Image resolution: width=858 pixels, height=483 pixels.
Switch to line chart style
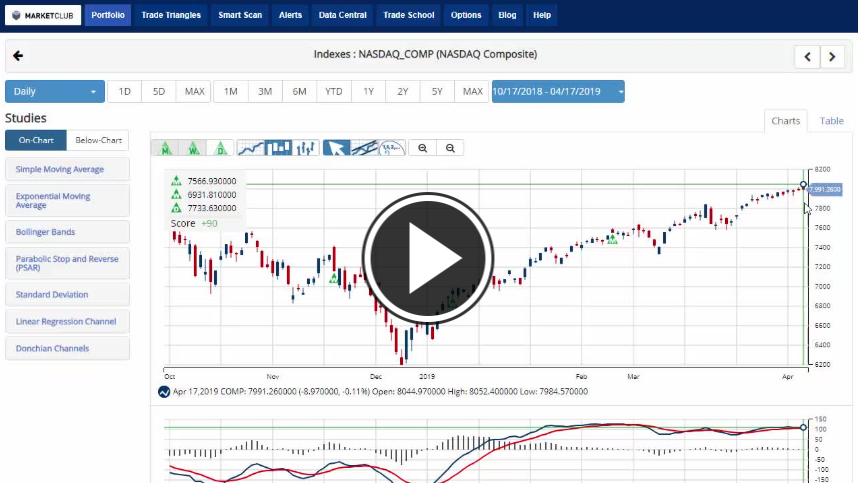point(251,148)
